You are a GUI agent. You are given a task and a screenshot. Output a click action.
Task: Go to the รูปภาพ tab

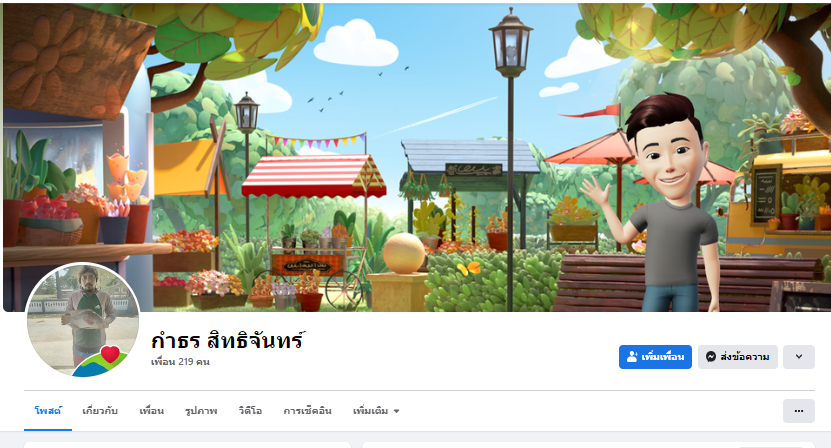201,411
